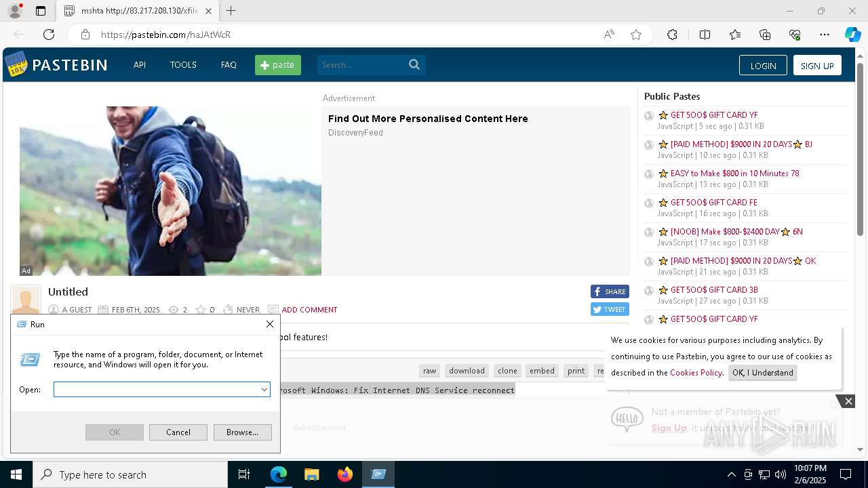The width and height of the screenshot is (868, 488).
Task: Click the page vertical scrollbar
Action: [x=860, y=149]
